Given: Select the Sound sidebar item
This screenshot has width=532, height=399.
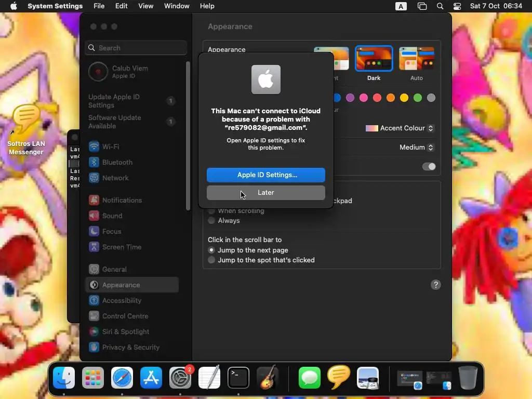Looking at the screenshot, I should [131, 216].
